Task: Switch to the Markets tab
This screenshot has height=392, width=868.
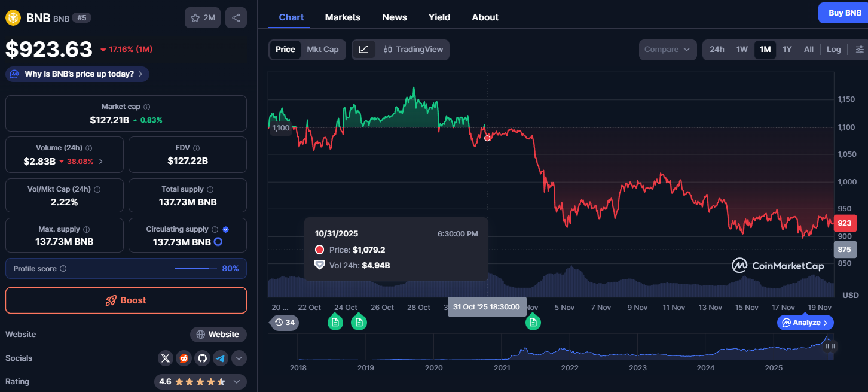Action: pos(343,17)
